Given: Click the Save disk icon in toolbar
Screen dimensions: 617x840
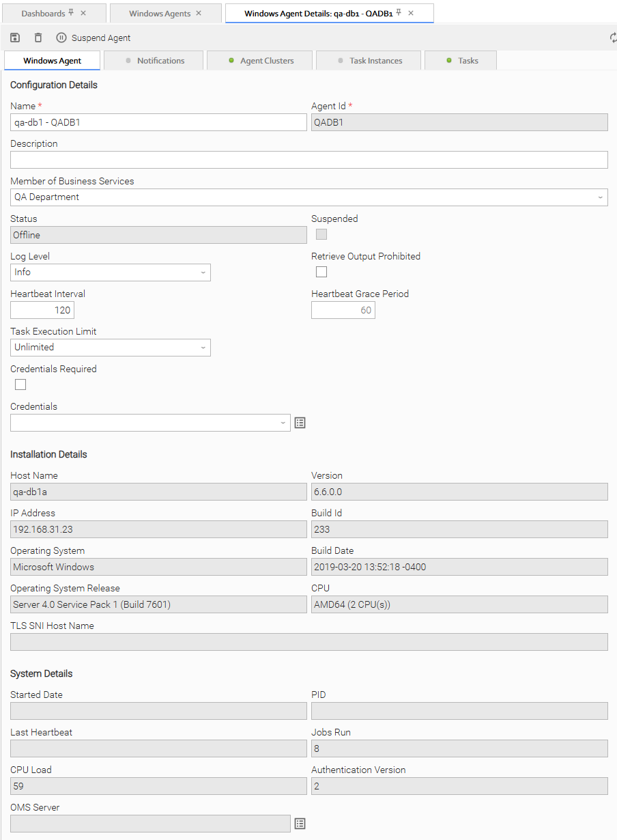Looking at the screenshot, I should coord(15,38).
